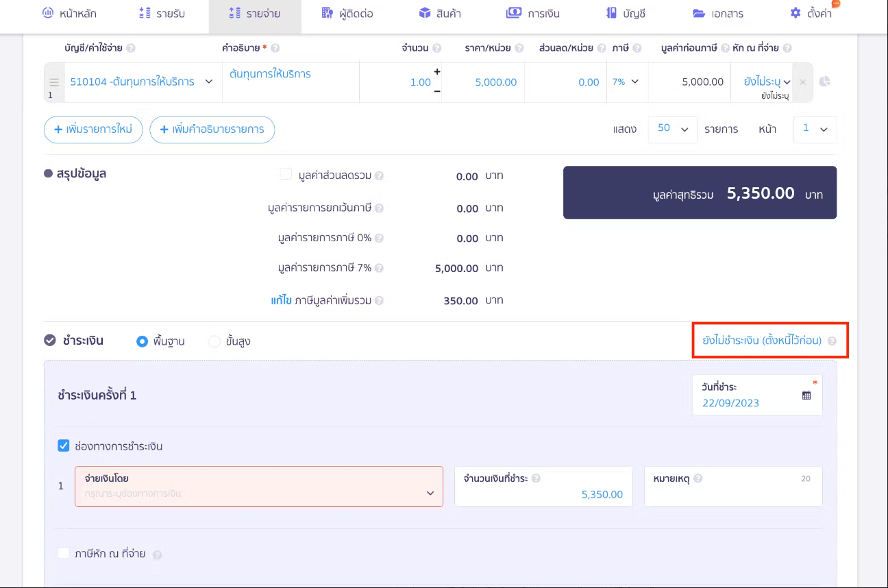Click help icon next to ภาษีมูลค่าเพิ่มรวม
Viewport: 888px width, 588px height.
379,301
